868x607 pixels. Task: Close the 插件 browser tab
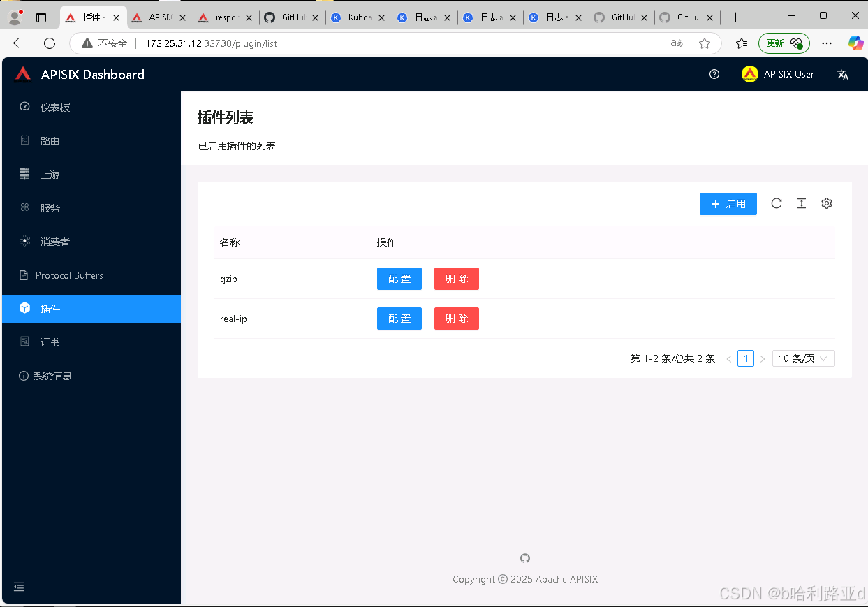point(116,18)
